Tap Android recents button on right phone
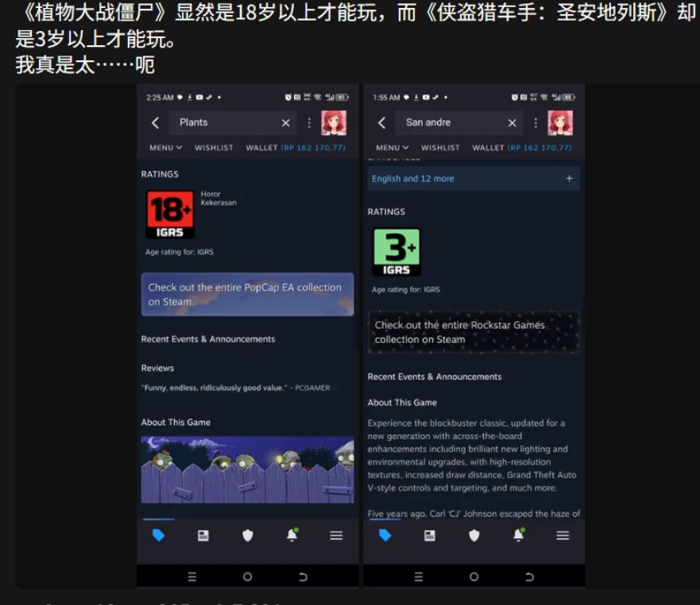This screenshot has height=605, width=700. pos(418,577)
